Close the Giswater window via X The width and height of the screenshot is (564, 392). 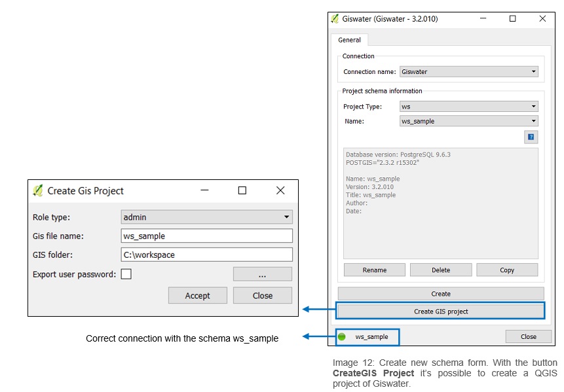tap(543, 18)
